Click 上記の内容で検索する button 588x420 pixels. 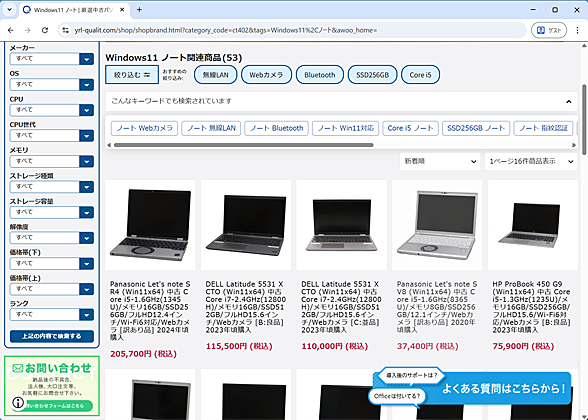click(52, 336)
